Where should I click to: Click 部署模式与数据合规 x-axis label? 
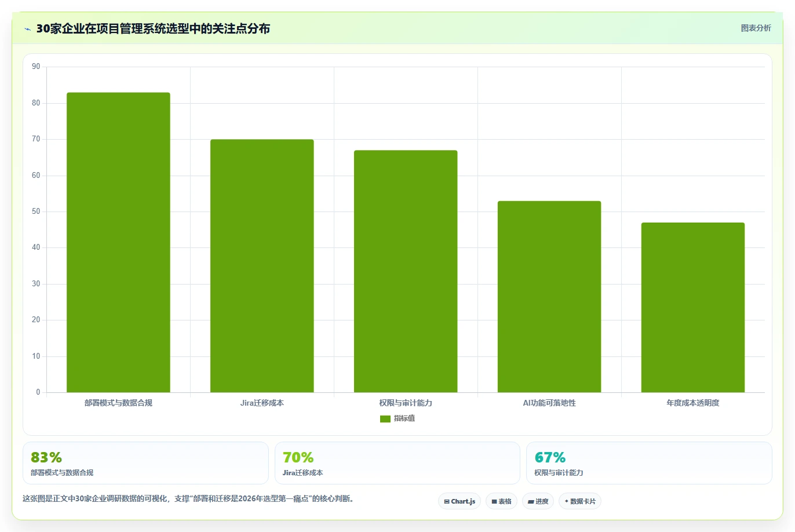pyautogui.click(x=118, y=403)
